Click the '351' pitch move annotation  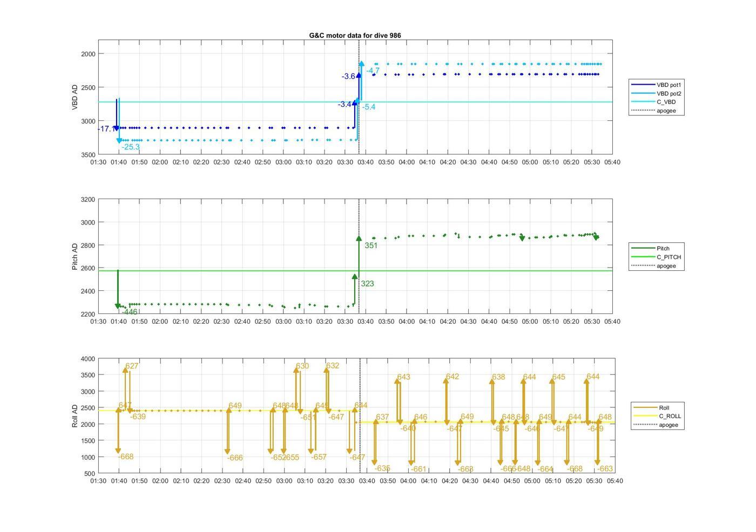coord(371,245)
